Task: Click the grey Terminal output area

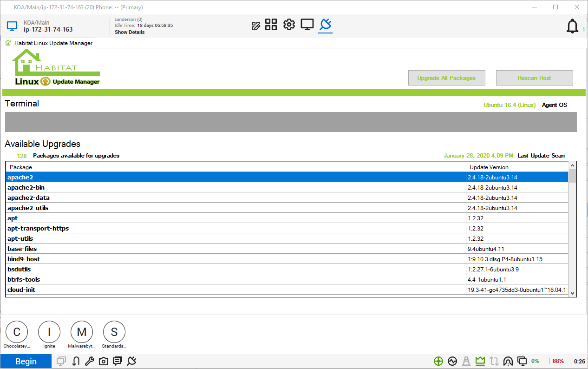Action: pos(291,122)
